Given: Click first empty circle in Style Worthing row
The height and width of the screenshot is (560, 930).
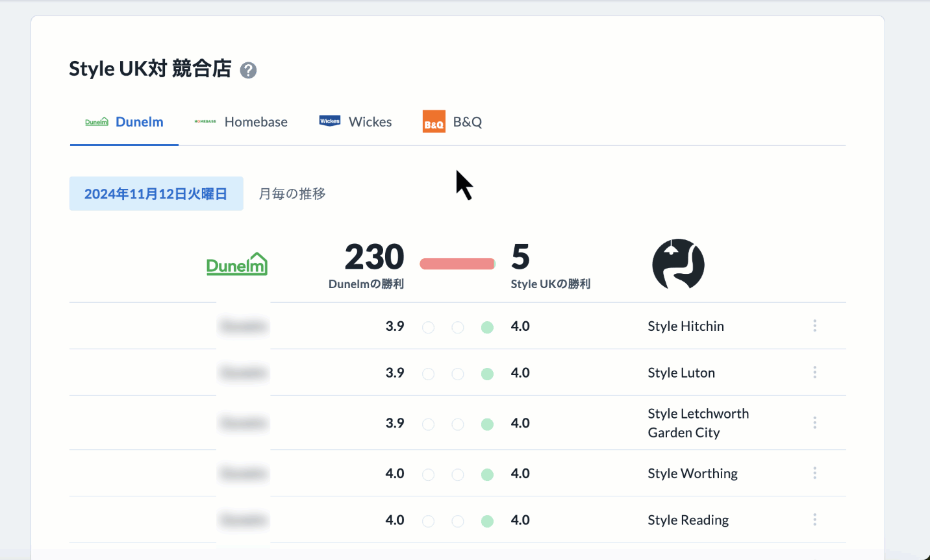Looking at the screenshot, I should tap(428, 474).
